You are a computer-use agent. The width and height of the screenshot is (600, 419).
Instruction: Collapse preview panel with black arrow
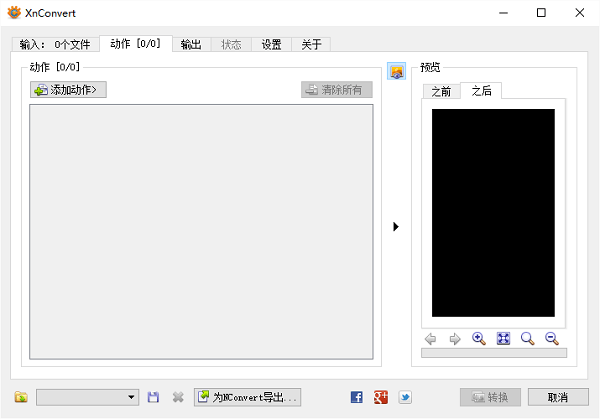tap(396, 227)
